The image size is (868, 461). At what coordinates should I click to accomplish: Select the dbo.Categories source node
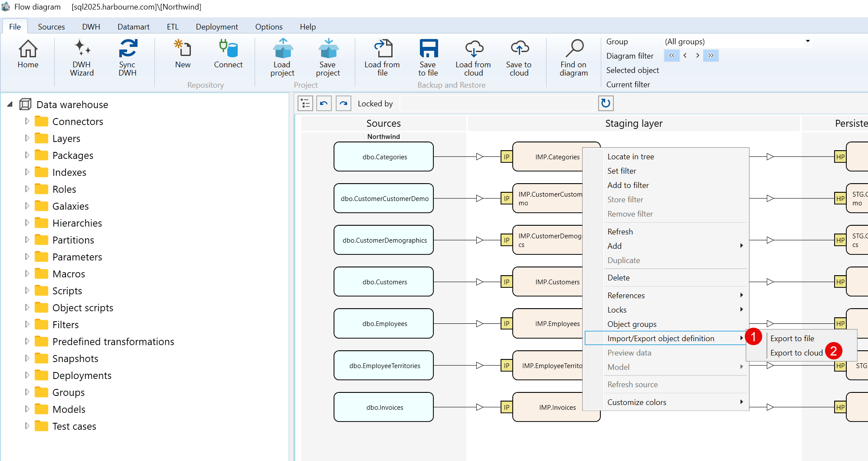click(x=383, y=157)
